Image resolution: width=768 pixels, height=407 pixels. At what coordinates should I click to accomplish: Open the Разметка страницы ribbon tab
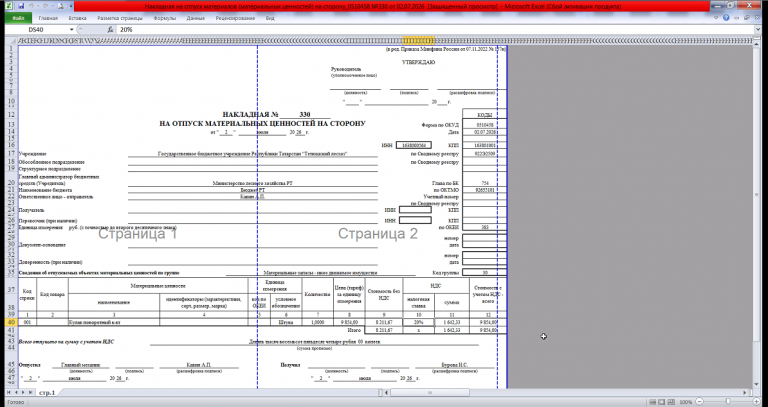tap(120, 18)
